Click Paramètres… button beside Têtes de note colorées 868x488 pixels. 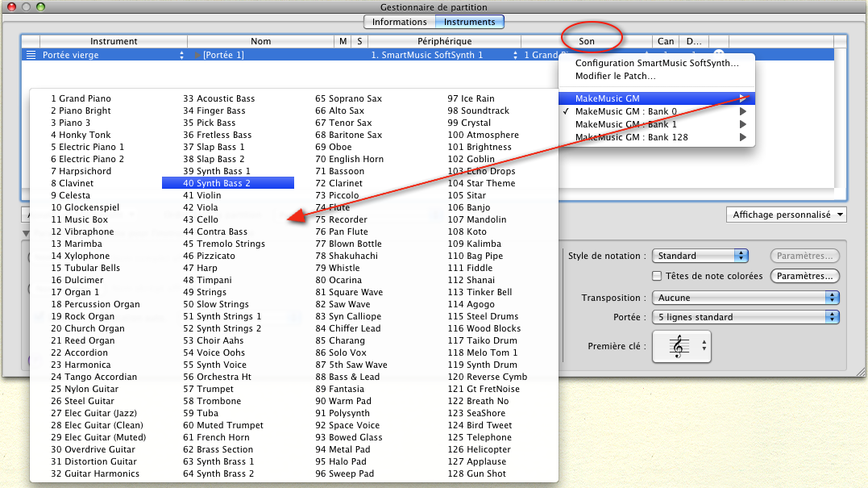tap(804, 276)
